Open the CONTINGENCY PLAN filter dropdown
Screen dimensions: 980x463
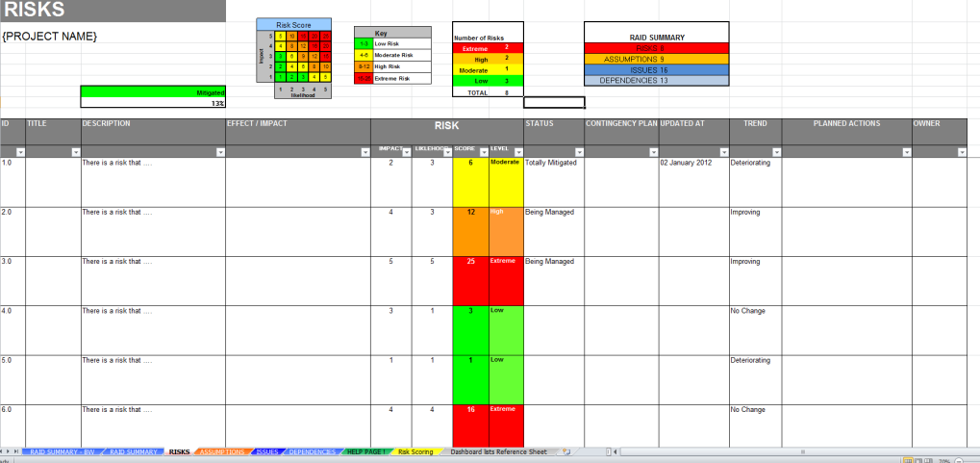point(654,152)
